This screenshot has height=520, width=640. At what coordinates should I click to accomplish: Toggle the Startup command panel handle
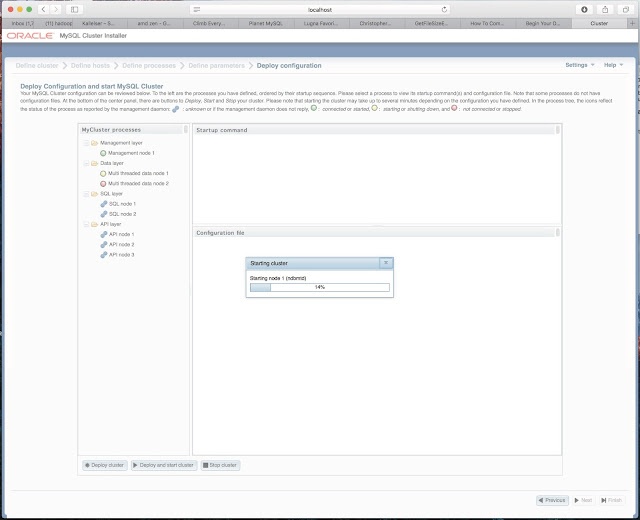pyautogui.click(x=558, y=130)
